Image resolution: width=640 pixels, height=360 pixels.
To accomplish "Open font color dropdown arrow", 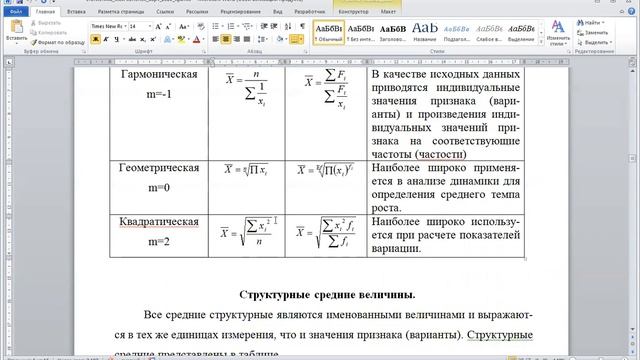I will (203, 39).
